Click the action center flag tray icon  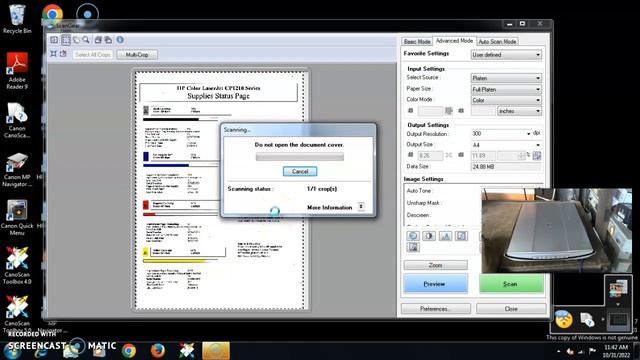point(593,351)
